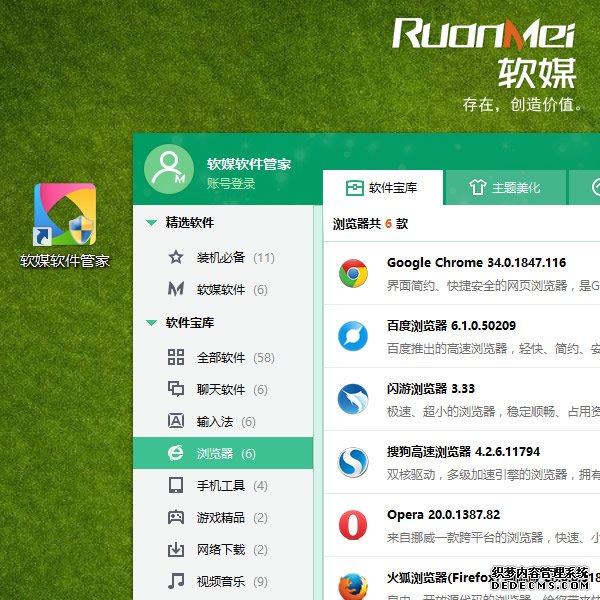Click the grid icon for 全部软件

click(x=176, y=357)
